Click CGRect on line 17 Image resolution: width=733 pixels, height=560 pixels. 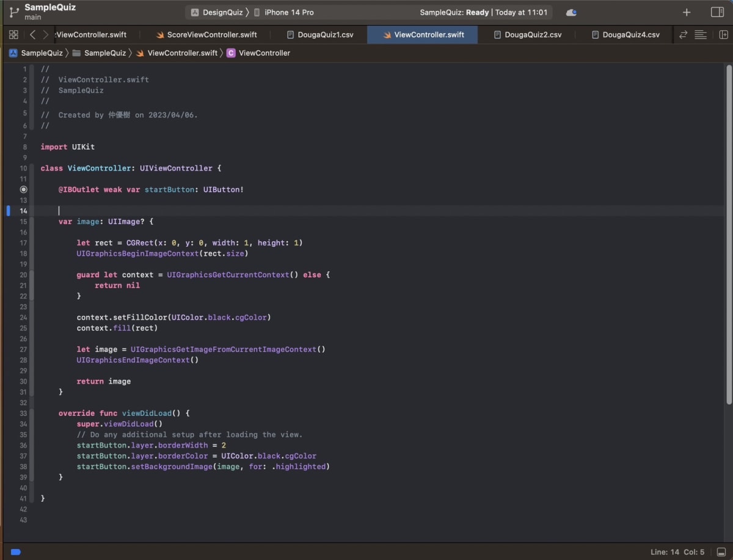point(140,243)
